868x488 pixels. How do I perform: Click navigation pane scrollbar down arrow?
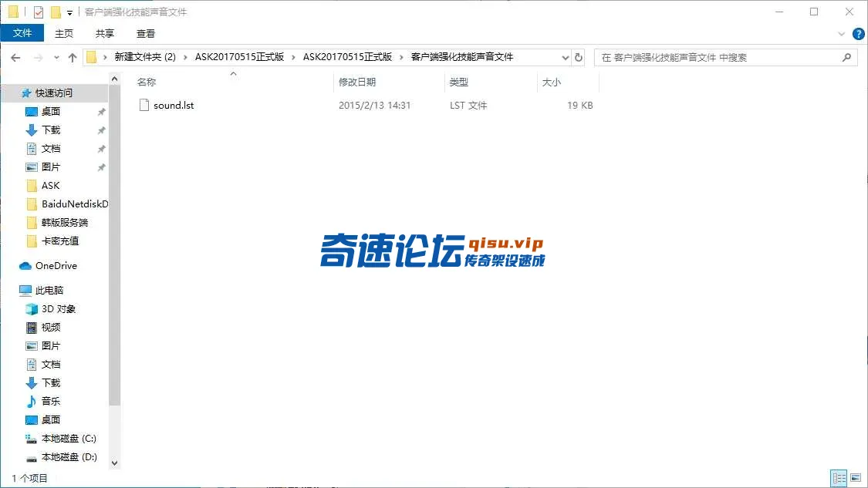tap(115, 463)
